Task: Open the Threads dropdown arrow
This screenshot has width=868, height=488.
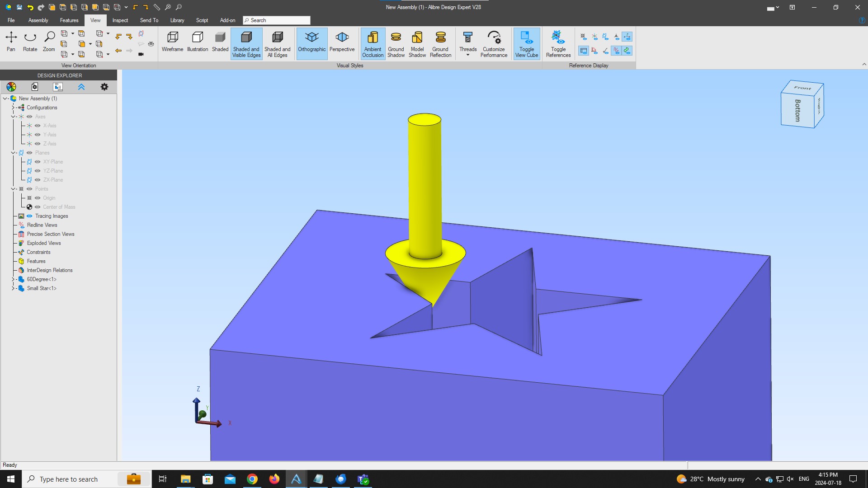Action: tap(468, 55)
